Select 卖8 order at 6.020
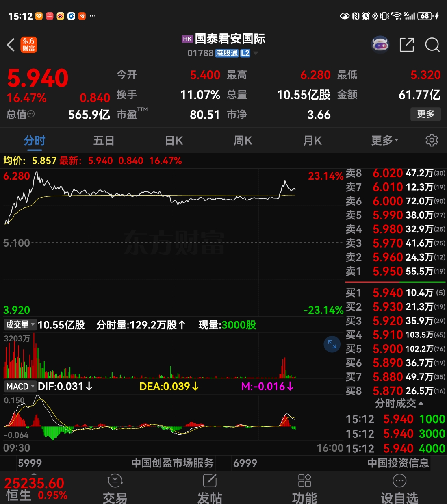447x504 pixels. coord(395,173)
